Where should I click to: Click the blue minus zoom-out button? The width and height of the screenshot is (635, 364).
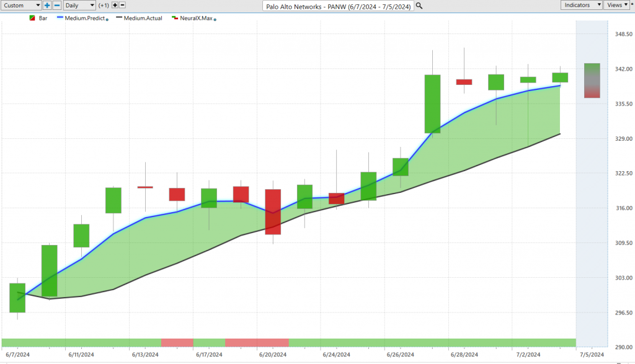point(57,5)
